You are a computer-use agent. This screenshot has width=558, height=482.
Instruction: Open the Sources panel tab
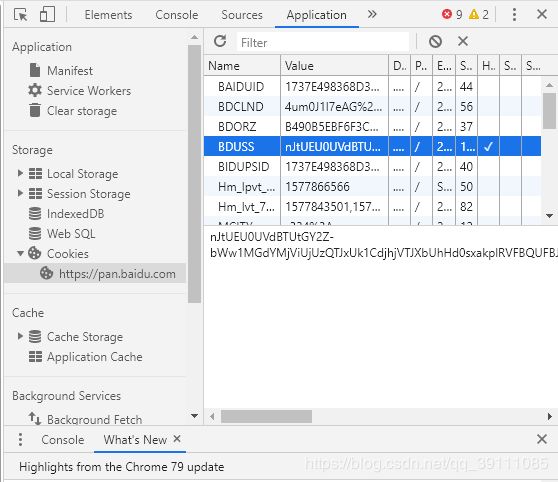click(x=242, y=15)
